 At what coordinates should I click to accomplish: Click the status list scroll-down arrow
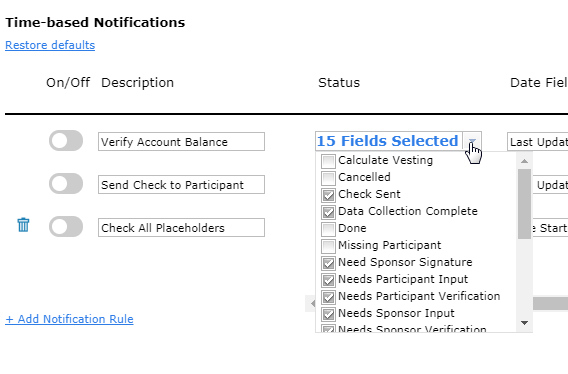coord(524,323)
